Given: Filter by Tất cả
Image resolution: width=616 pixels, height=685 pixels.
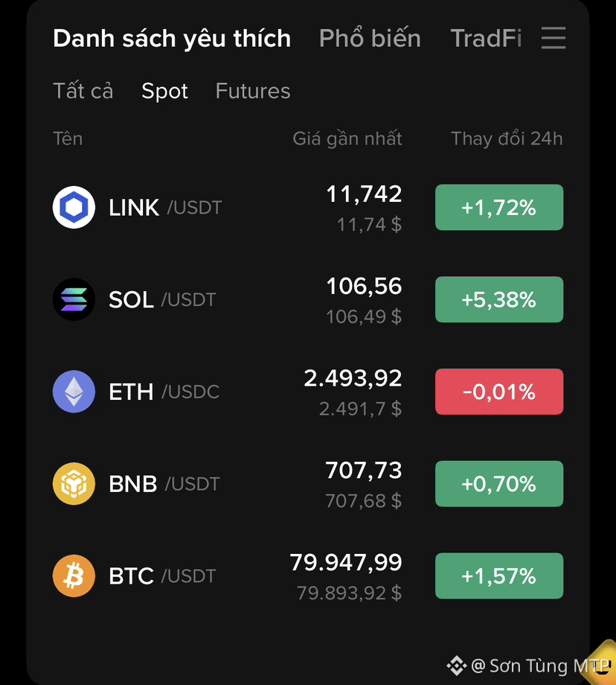Looking at the screenshot, I should (83, 91).
